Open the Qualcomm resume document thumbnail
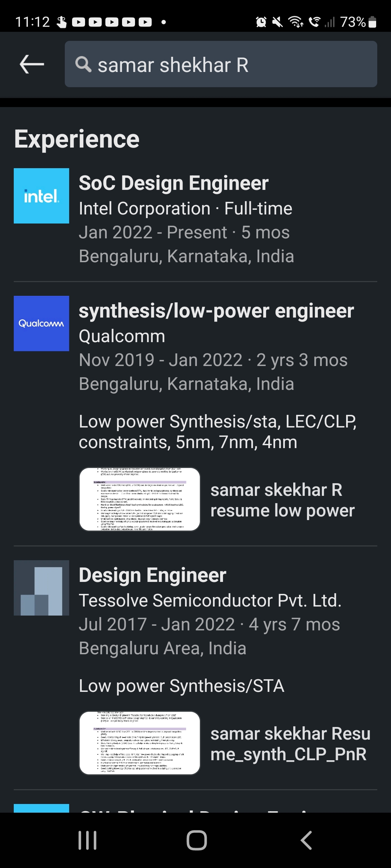This screenshot has width=391, height=868. tap(140, 499)
